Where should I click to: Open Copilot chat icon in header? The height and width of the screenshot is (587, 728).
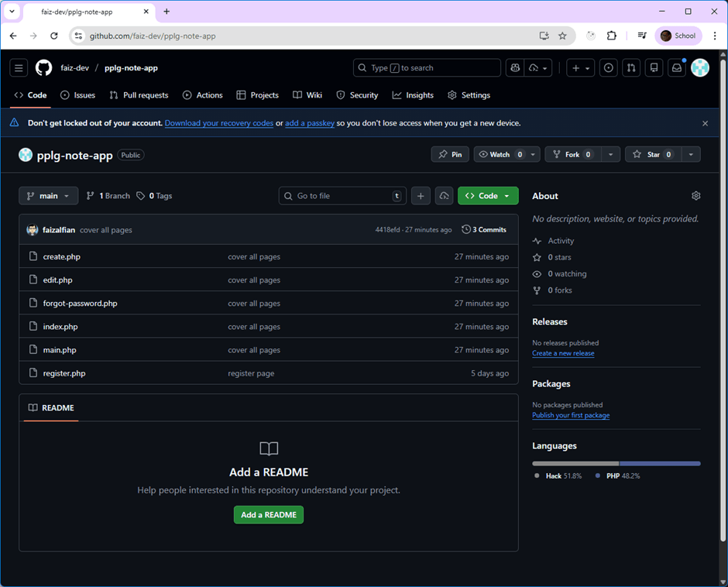(x=514, y=68)
